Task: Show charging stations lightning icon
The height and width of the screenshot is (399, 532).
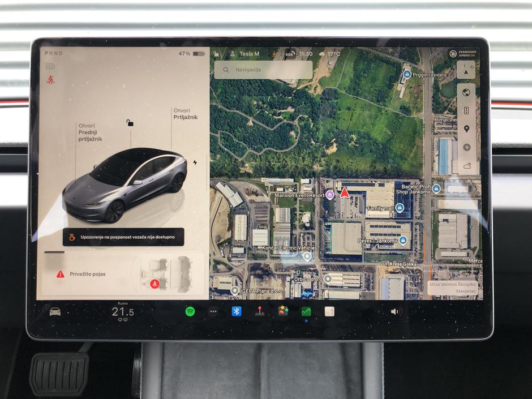Action: tap(467, 147)
